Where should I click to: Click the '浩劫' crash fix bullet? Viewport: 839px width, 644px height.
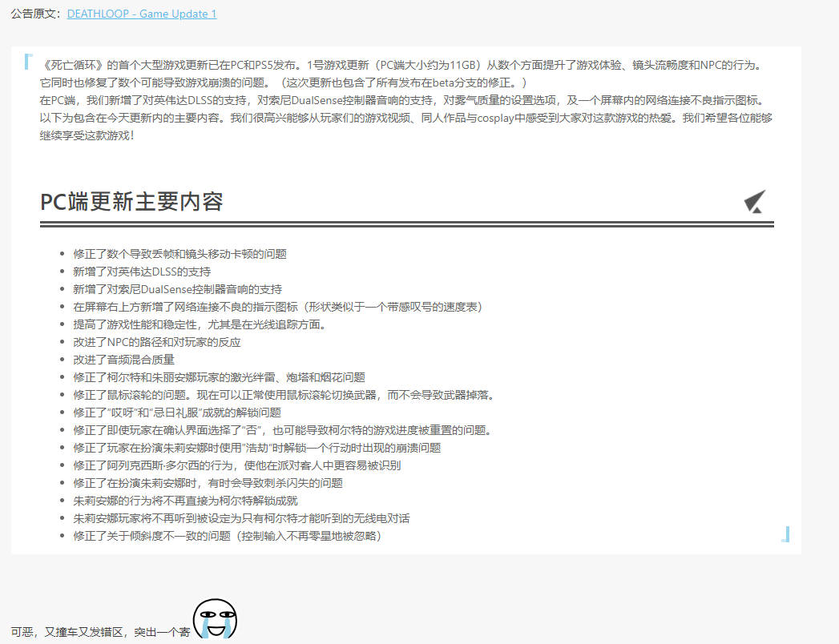pos(257,449)
